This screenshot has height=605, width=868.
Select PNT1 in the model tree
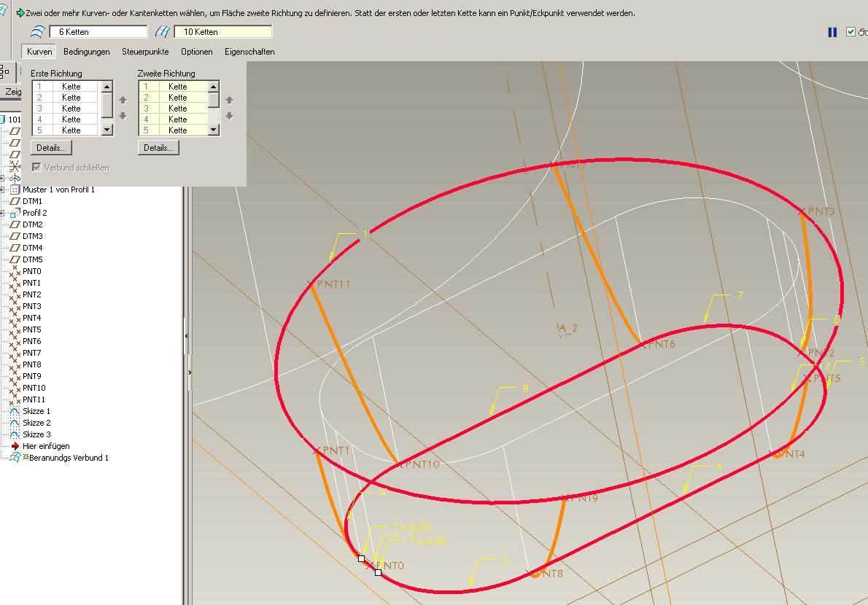pyautogui.click(x=31, y=283)
